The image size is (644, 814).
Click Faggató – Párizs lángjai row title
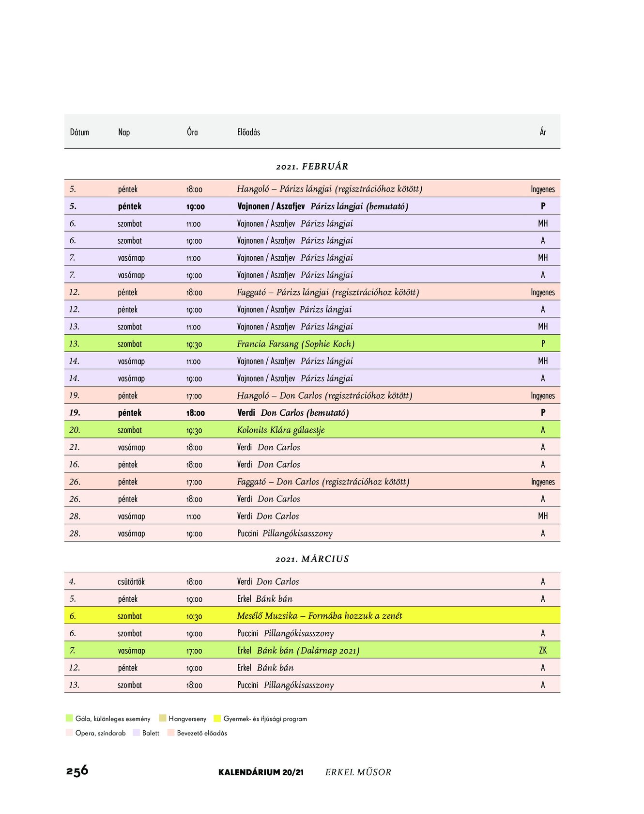(328, 292)
